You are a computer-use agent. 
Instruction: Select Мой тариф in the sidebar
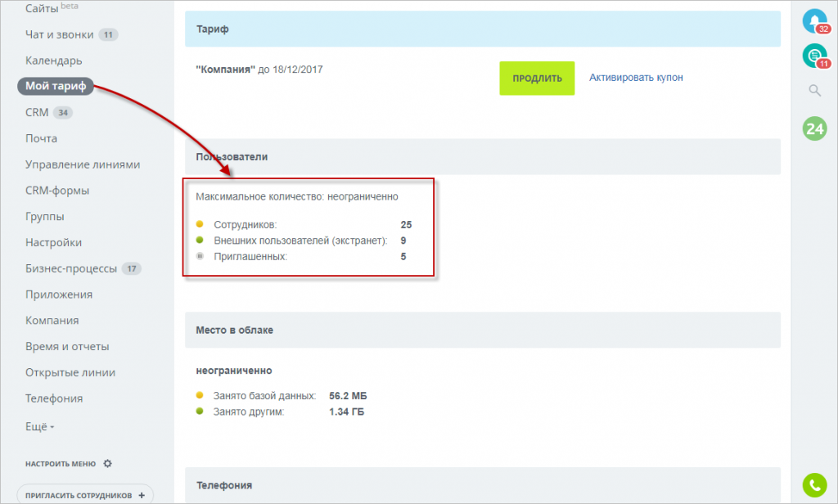(55, 87)
